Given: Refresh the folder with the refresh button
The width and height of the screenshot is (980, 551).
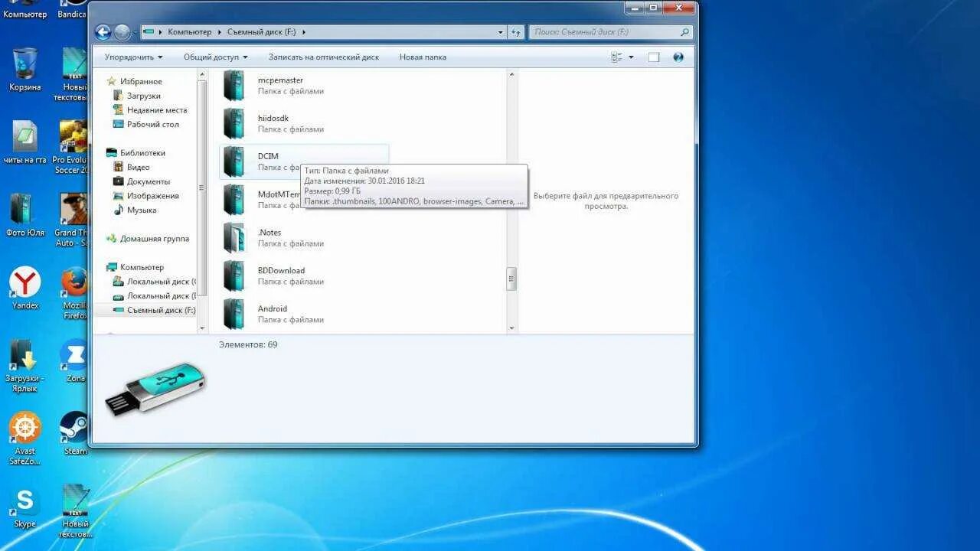Looking at the screenshot, I should click(x=516, y=32).
